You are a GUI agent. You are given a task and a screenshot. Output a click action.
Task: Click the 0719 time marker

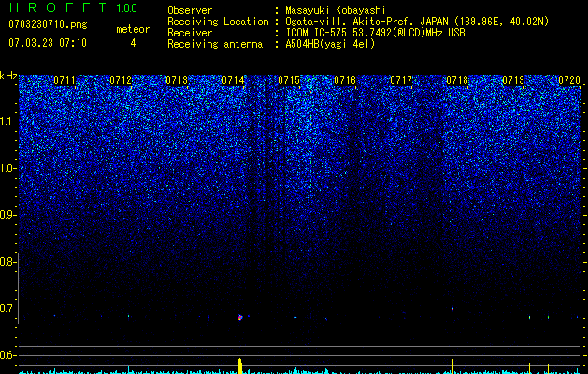[513, 80]
